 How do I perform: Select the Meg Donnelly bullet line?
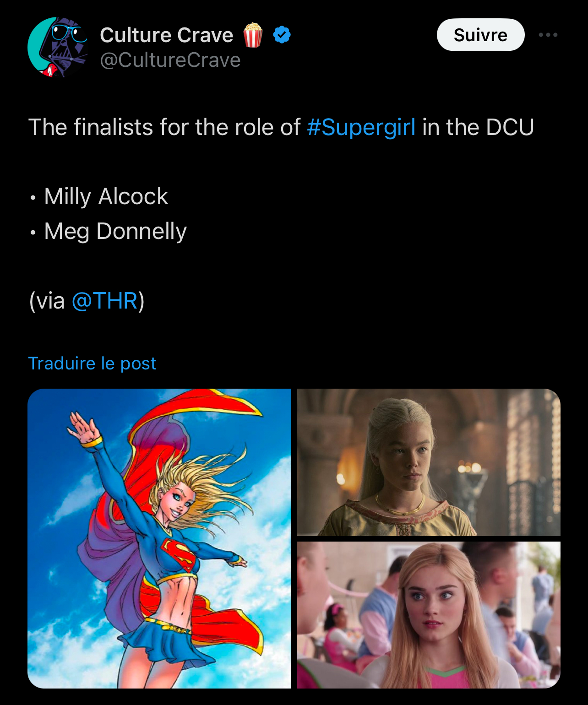[x=108, y=231]
